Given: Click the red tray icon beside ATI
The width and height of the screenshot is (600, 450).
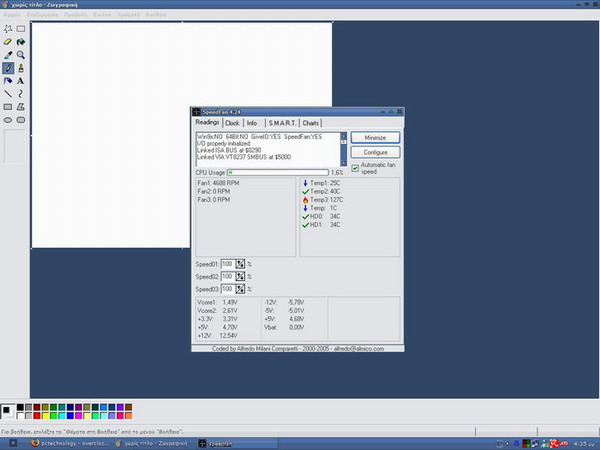Looking at the screenshot, I should 554,443.
